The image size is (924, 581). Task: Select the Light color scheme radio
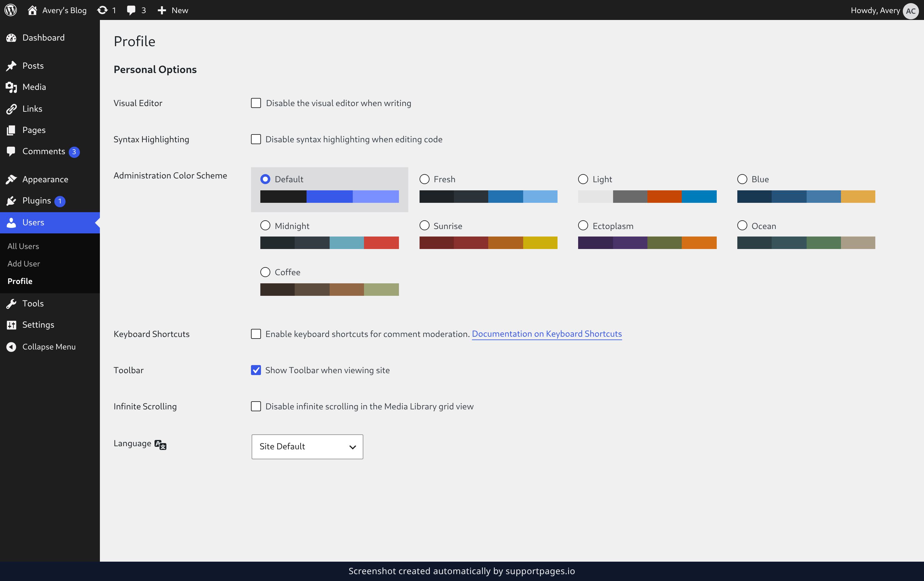[x=583, y=179]
